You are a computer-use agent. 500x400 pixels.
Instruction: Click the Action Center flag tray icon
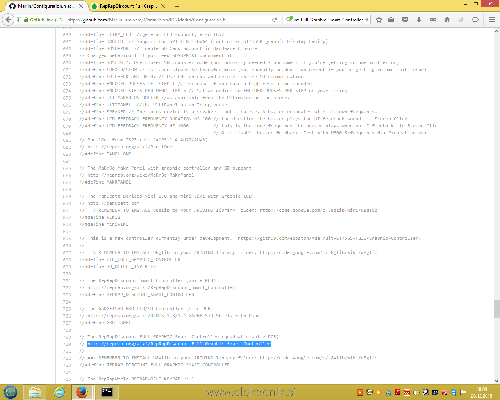[x=463, y=392]
